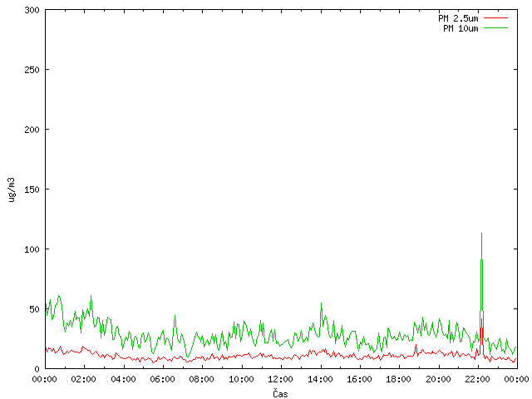Click the 300 y-axis value

[x=32, y=10]
